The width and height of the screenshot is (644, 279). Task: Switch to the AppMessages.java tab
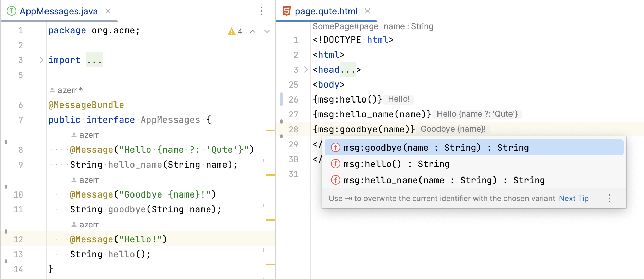(x=59, y=11)
